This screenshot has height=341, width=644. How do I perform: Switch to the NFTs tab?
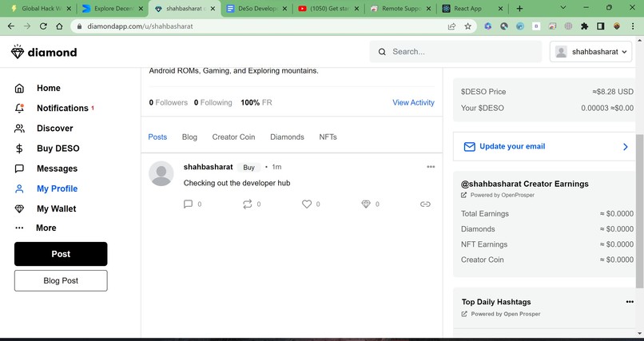[x=328, y=137]
